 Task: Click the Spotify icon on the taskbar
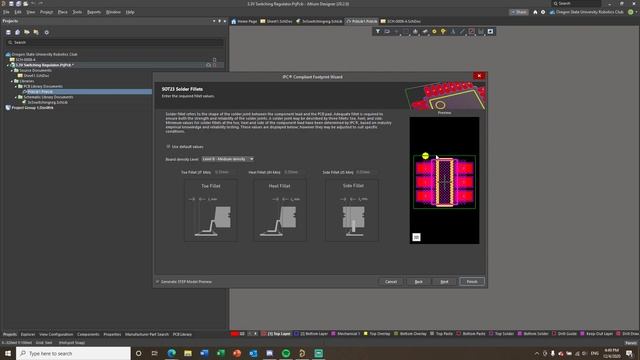286,353
